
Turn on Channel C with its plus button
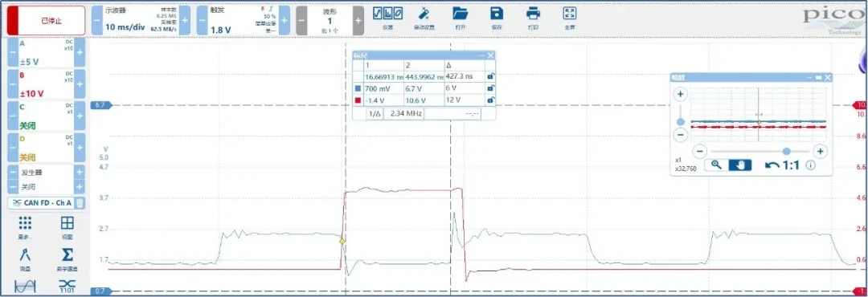pyautogui.click(x=80, y=116)
